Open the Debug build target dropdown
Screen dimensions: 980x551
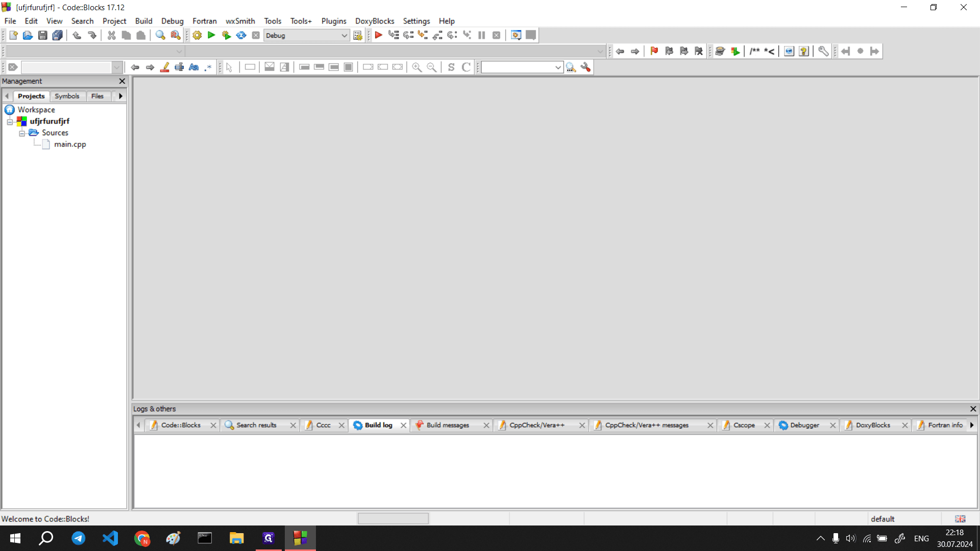(x=344, y=35)
